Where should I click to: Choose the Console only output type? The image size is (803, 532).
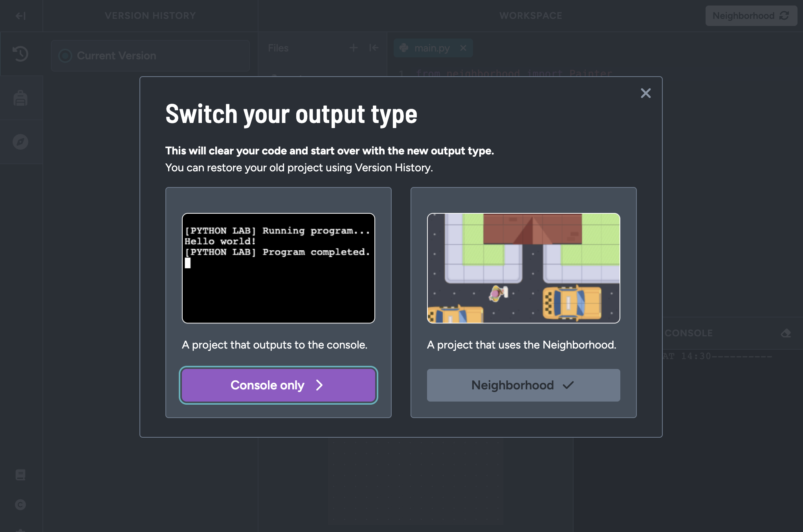tap(278, 385)
